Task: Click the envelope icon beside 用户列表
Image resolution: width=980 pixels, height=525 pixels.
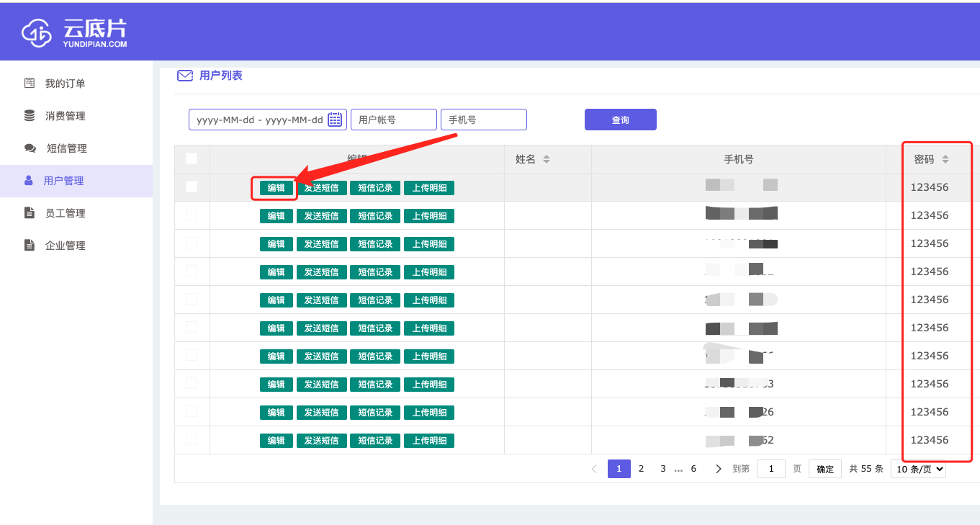Action: pyautogui.click(x=185, y=76)
